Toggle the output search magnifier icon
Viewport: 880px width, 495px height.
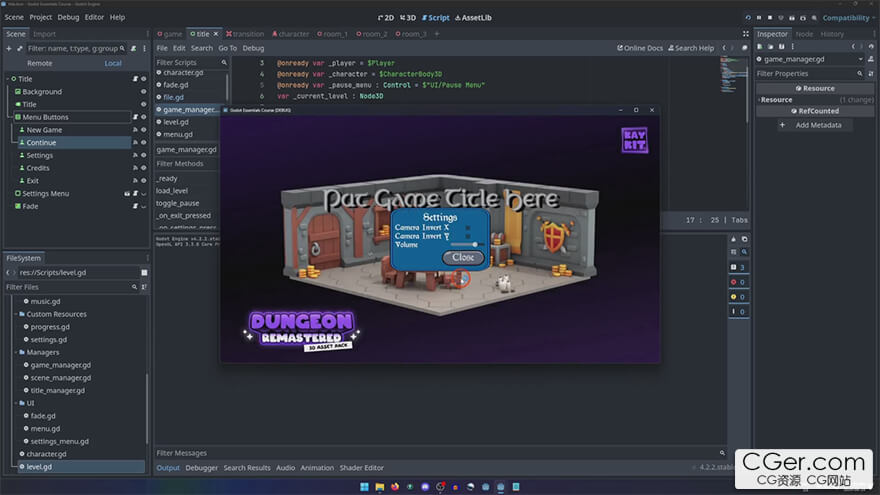[x=744, y=252]
